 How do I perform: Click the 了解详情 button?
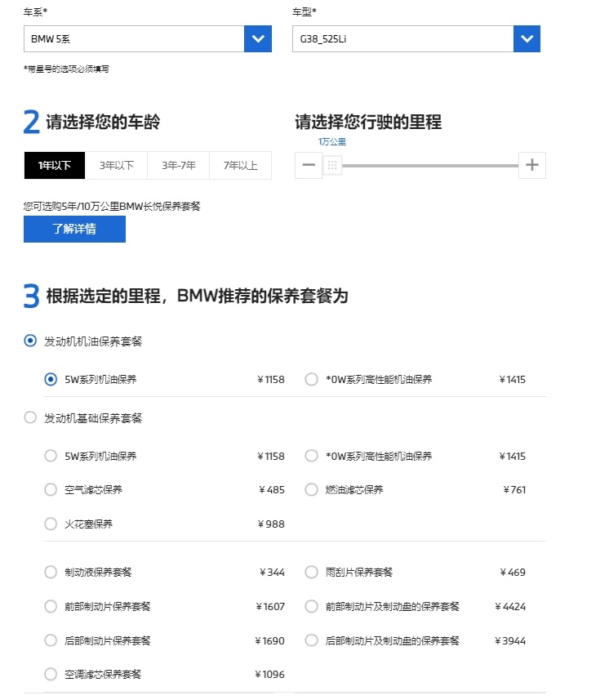tap(74, 229)
